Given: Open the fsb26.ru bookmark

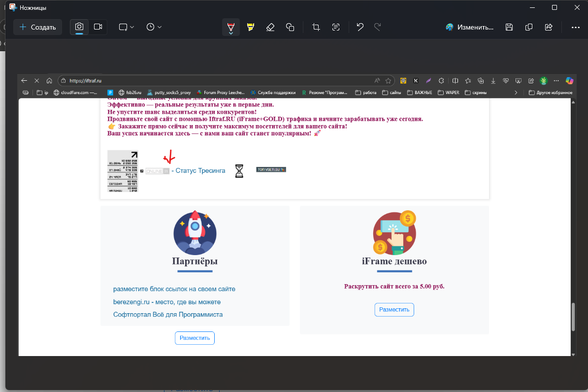Looking at the screenshot, I should [x=130, y=93].
